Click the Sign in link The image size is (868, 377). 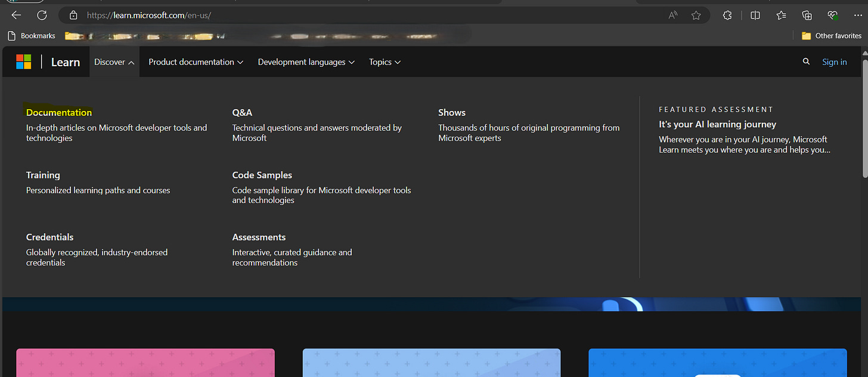tap(834, 62)
